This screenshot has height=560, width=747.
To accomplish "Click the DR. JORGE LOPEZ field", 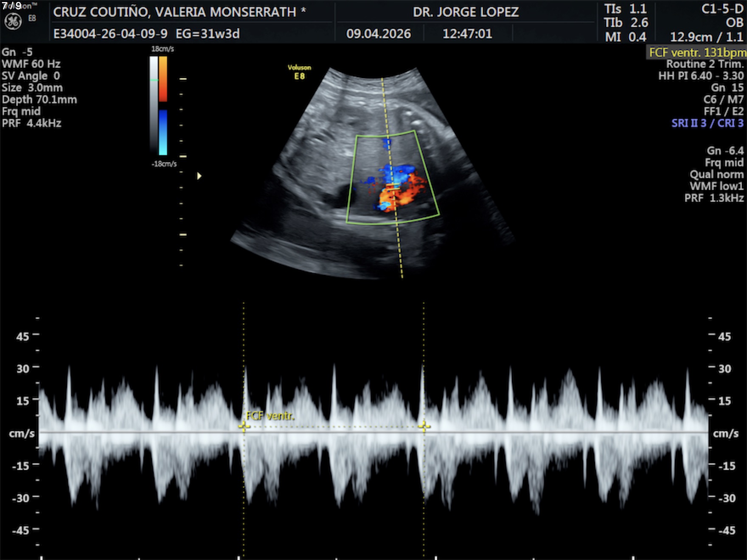I will [x=466, y=12].
